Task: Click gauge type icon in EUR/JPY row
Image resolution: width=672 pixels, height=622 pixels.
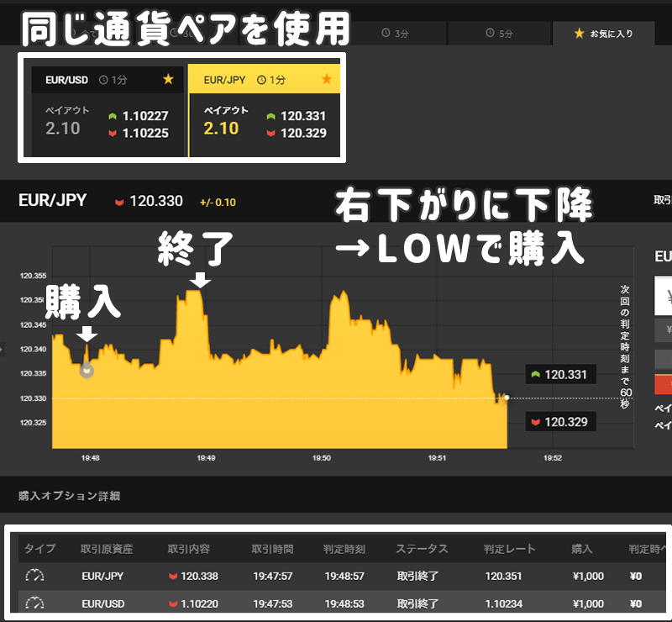Action: click(x=34, y=576)
